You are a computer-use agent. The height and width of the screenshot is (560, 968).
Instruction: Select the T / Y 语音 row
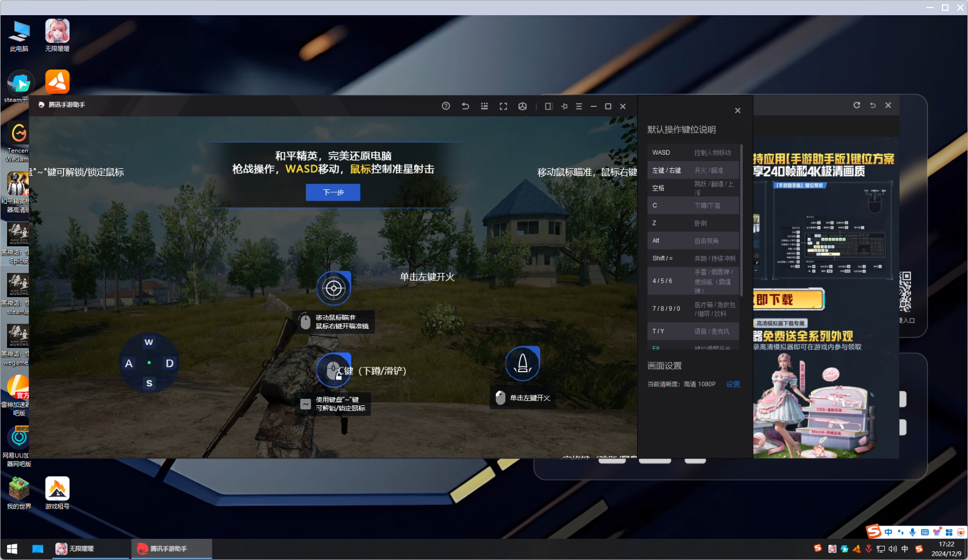[693, 331]
